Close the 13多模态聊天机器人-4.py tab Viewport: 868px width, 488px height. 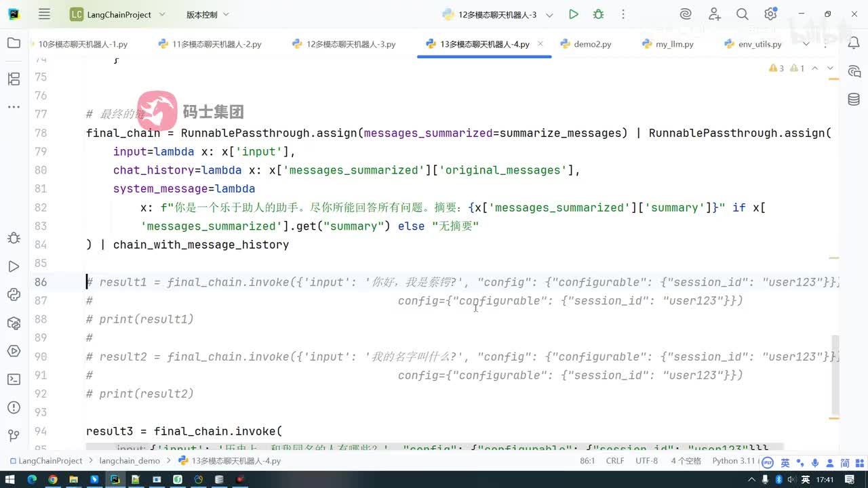[x=540, y=43]
